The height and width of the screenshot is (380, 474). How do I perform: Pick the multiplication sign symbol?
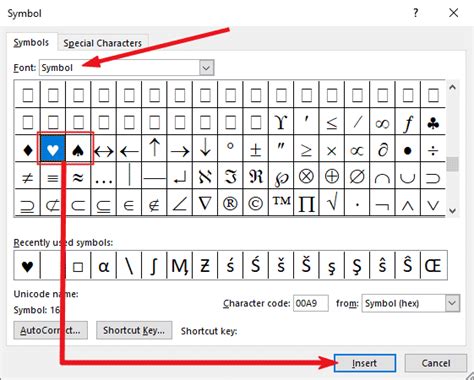332,150
